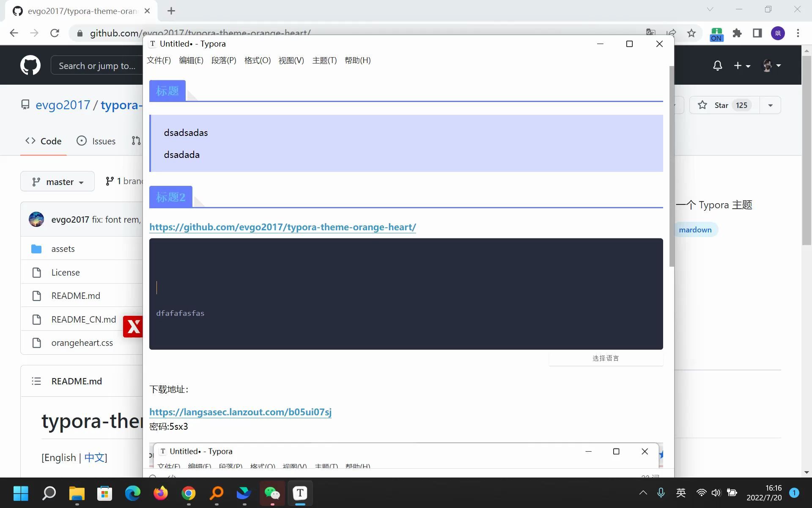This screenshot has width=812, height=508.
Task: Show hidden system tray icons
Action: 643,493
